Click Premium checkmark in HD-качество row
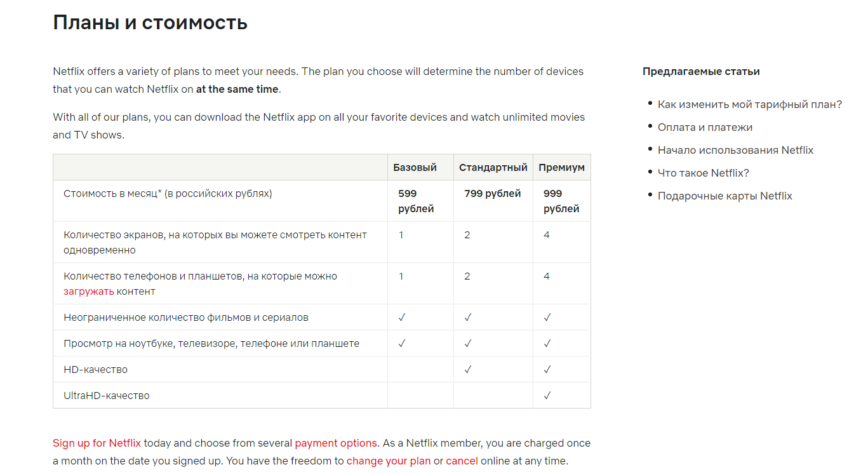 (547, 370)
